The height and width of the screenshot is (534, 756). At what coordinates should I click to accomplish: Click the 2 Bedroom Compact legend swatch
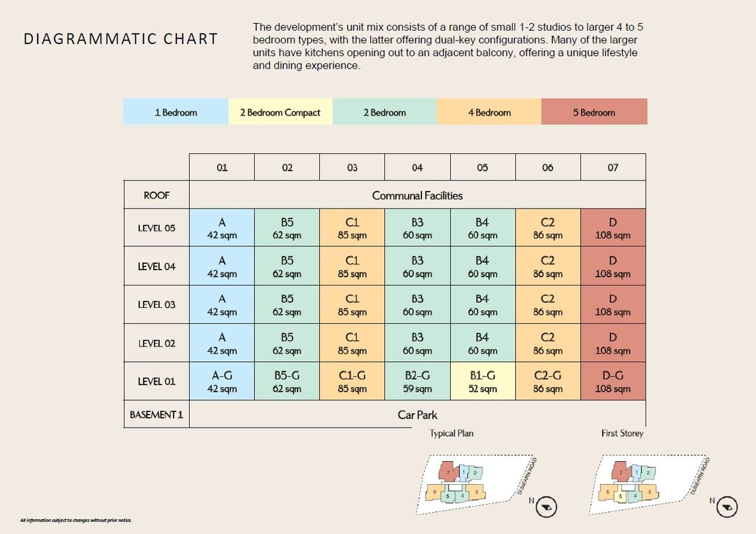pyautogui.click(x=281, y=112)
